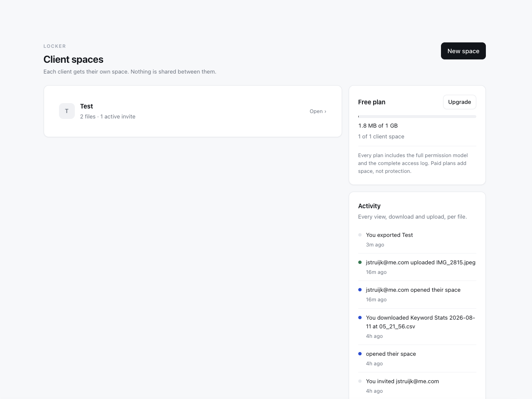The image size is (532, 399).
Task: Select the 'jstruijk@me.com uploaded IMG_2815.jpeg' activity item
Action: tap(417, 267)
